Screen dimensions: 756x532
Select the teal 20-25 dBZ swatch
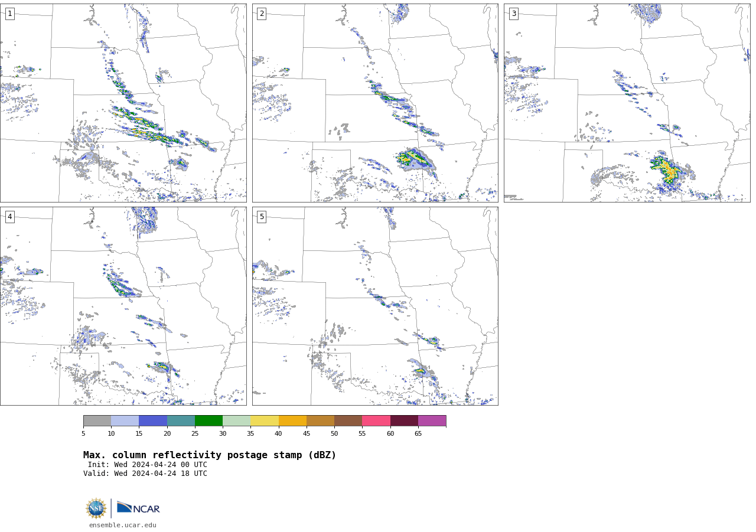181,420
